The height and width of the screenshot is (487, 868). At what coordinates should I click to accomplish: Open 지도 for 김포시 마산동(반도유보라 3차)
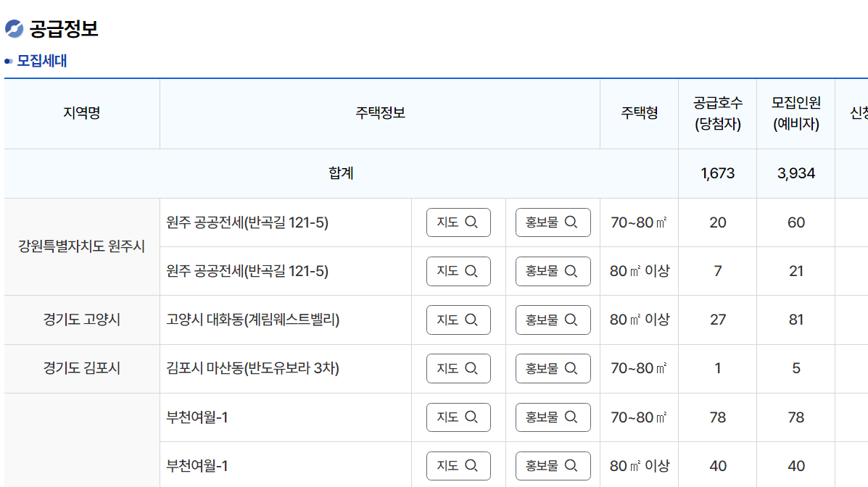click(x=458, y=368)
